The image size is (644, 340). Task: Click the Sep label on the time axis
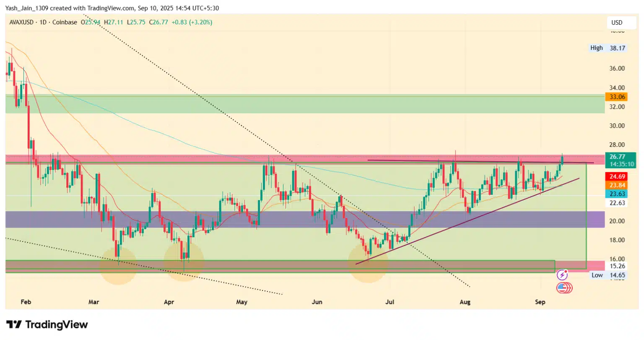540,302
